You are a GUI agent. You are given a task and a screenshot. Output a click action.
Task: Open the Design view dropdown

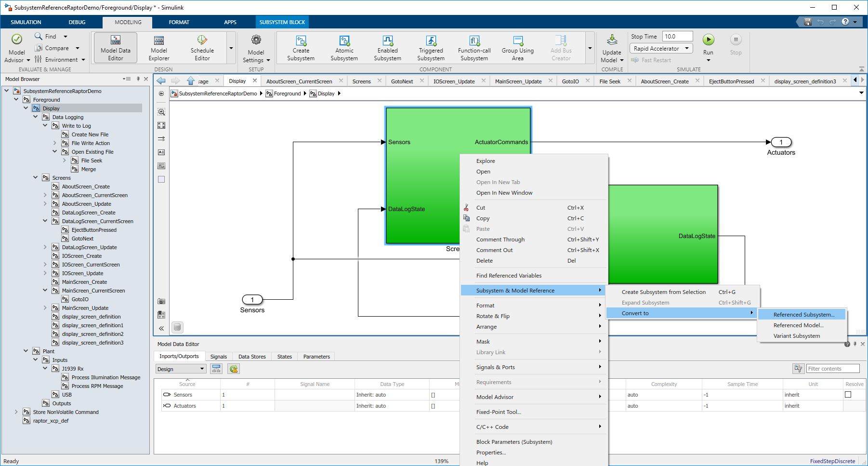pos(181,369)
